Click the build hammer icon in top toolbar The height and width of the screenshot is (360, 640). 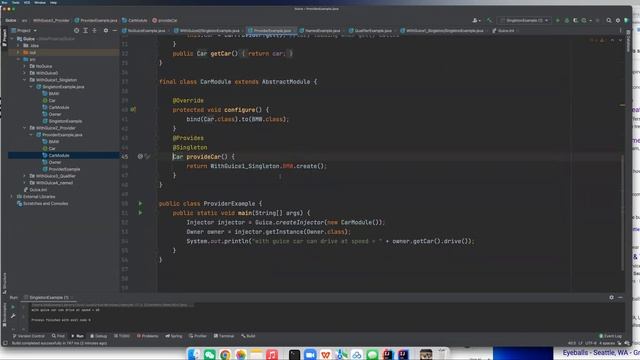coord(489,20)
